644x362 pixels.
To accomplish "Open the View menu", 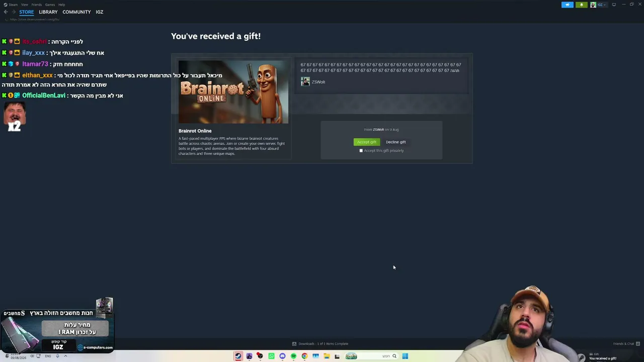I will 24,5.
